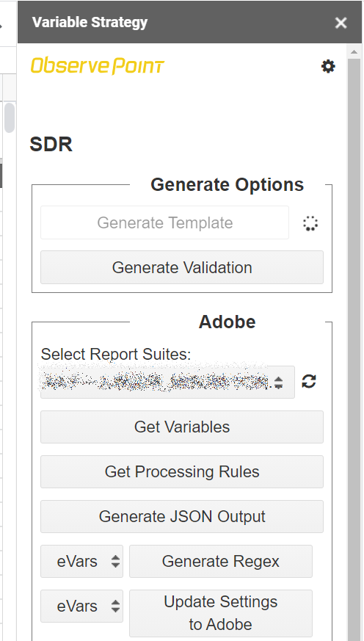Screen dimensions: 364x641
Task: Click Get Variables
Action: point(182,427)
